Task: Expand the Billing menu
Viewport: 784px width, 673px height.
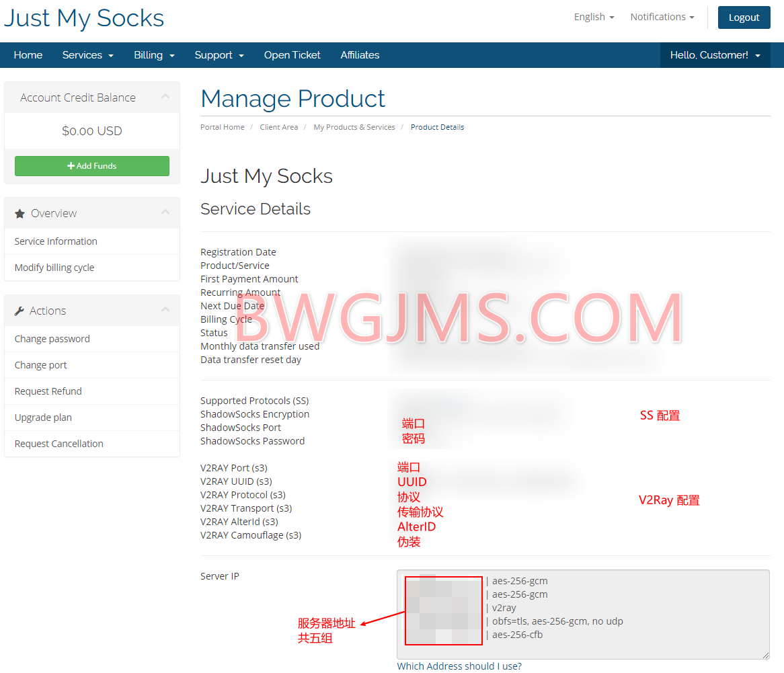Action: pyautogui.click(x=154, y=55)
